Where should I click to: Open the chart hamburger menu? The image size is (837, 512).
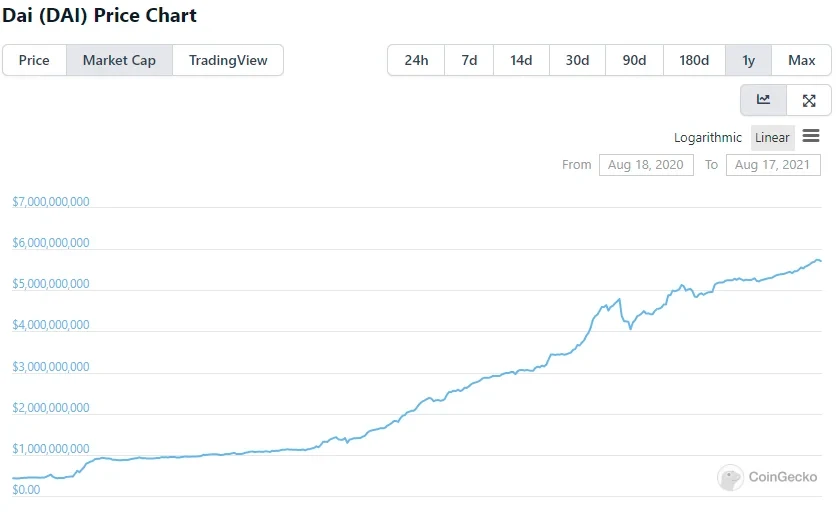(811, 137)
